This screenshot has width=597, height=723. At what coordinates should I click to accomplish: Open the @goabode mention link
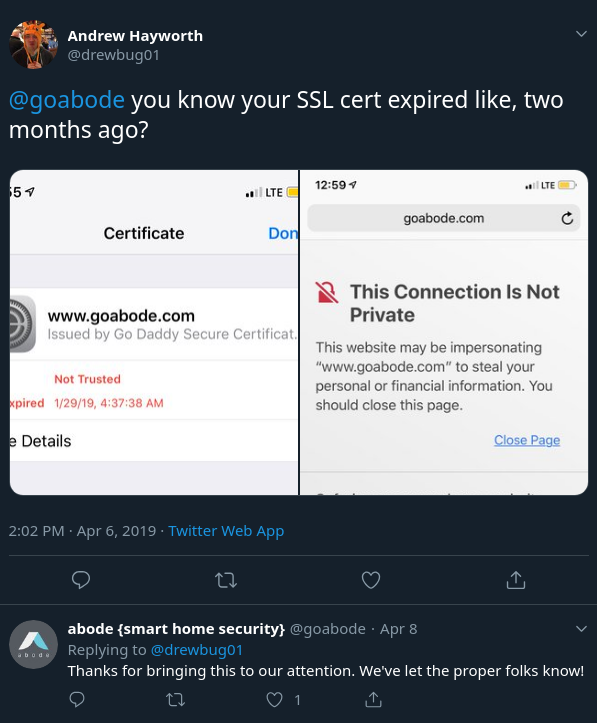click(67, 100)
